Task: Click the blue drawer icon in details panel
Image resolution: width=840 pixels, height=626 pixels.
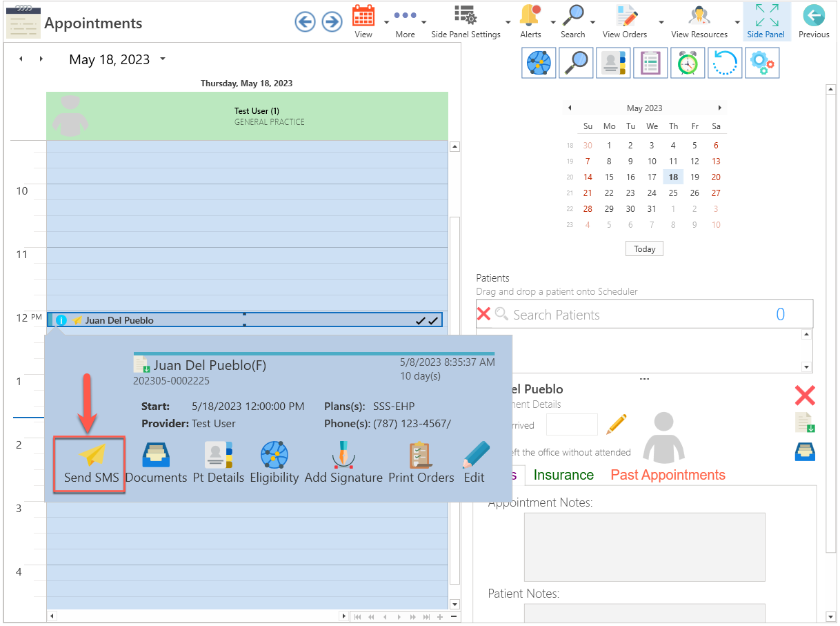Action: coord(805,451)
